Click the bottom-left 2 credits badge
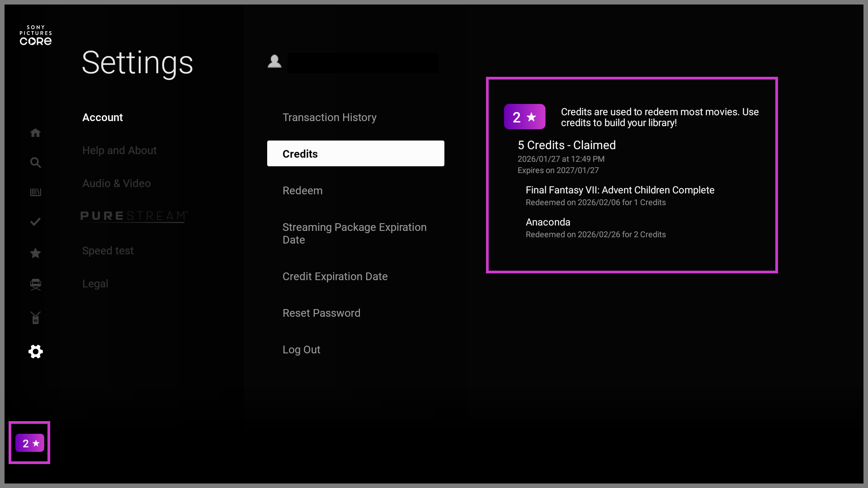Viewport: 868px width, 488px height. point(29,443)
